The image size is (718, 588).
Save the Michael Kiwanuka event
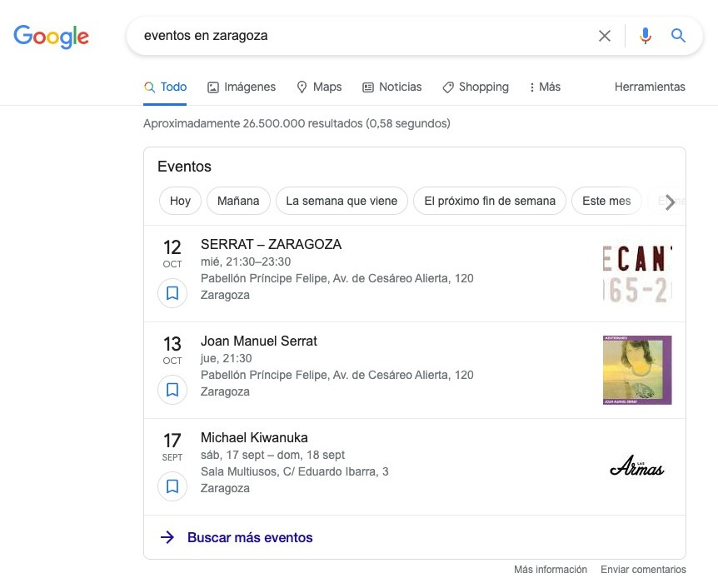pos(172,486)
